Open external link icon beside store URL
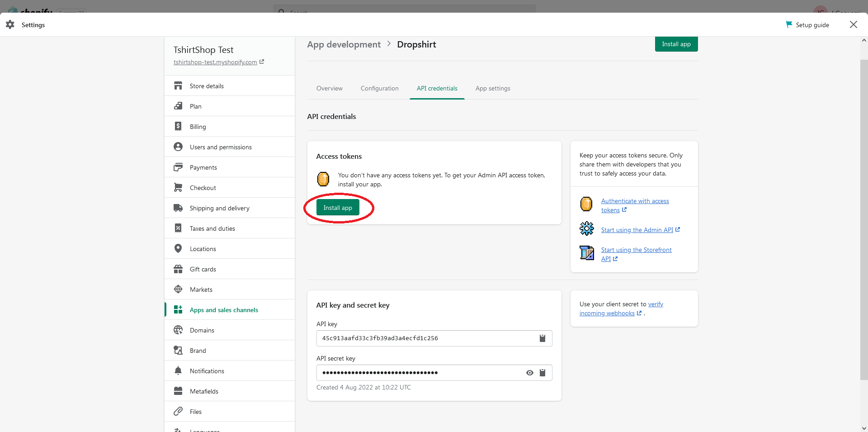 262,62
